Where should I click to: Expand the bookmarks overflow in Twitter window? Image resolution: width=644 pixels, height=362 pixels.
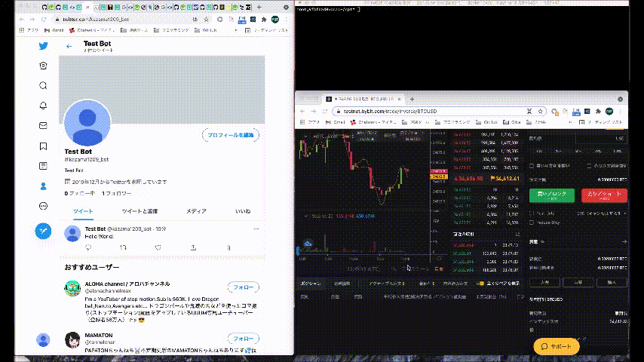tap(236, 30)
